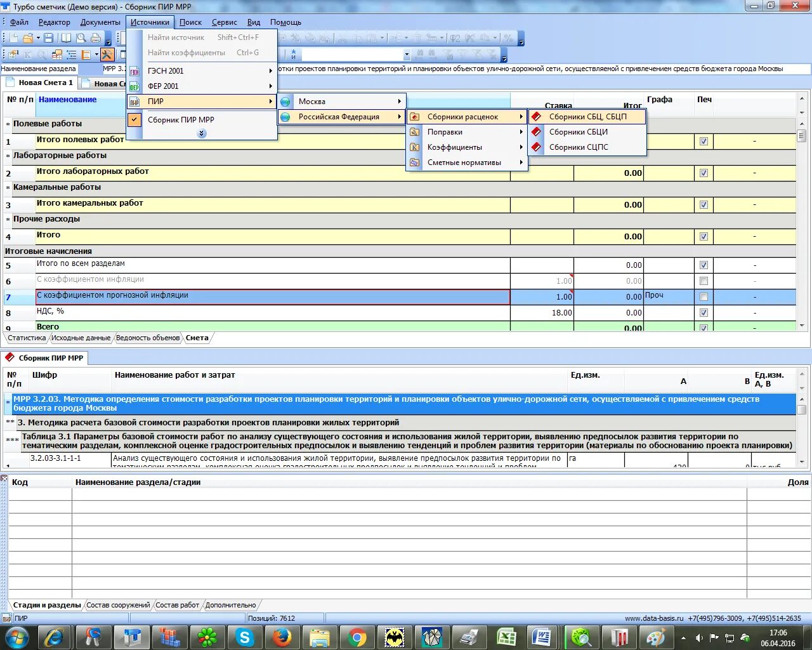This screenshot has height=650, width=812.
Task: Check print box for С коэффициентом инфляции
Action: 704,281
